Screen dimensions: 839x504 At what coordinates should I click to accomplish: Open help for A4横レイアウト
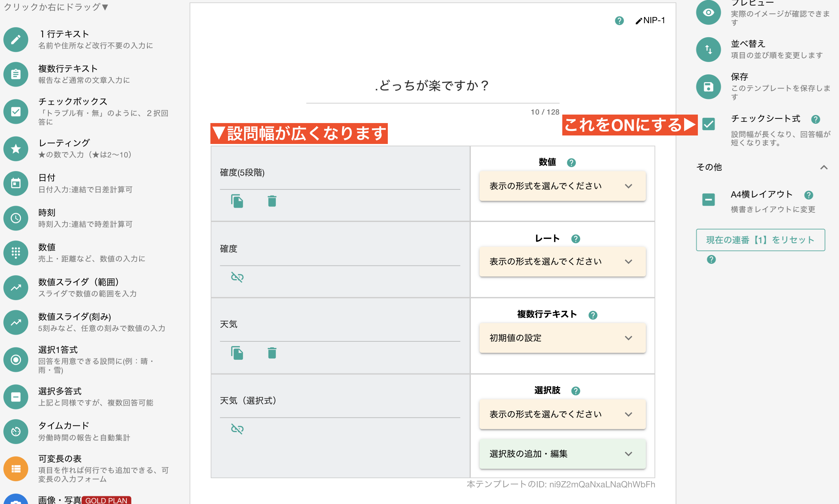[x=808, y=195]
